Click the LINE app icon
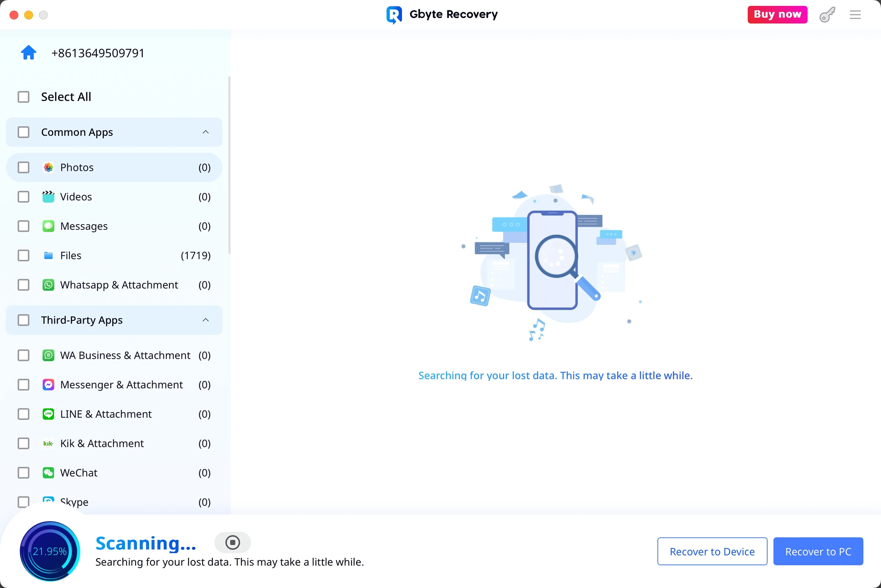Image resolution: width=881 pixels, height=588 pixels. [x=48, y=414]
